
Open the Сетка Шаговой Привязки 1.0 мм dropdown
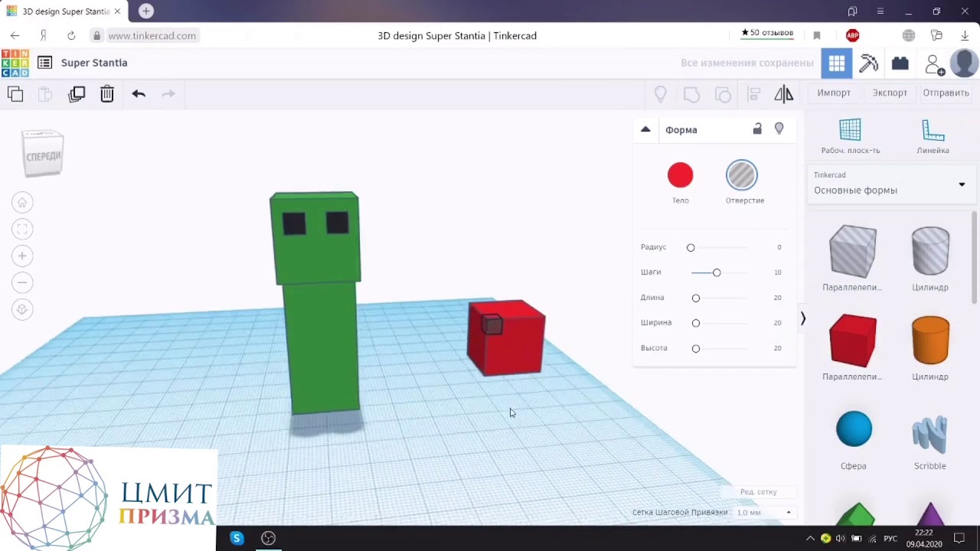tap(764, 512)
